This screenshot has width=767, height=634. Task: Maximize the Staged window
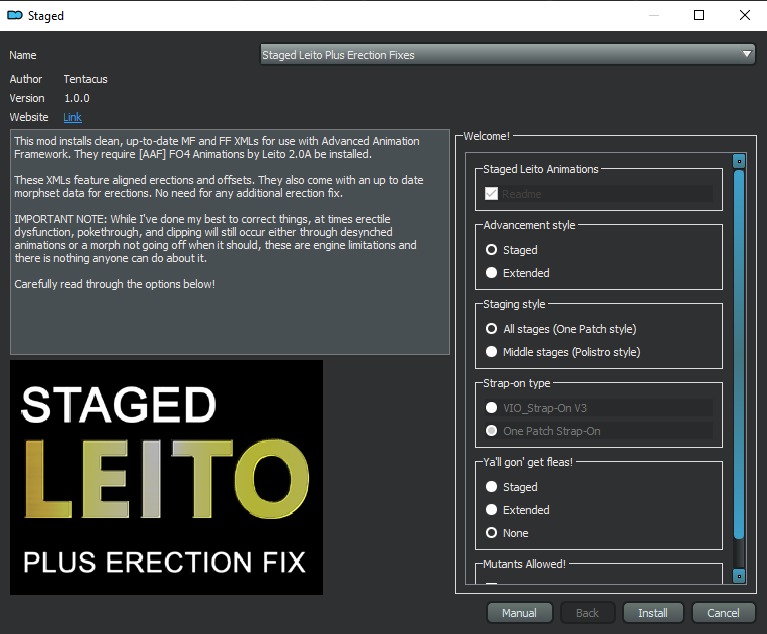699,16
